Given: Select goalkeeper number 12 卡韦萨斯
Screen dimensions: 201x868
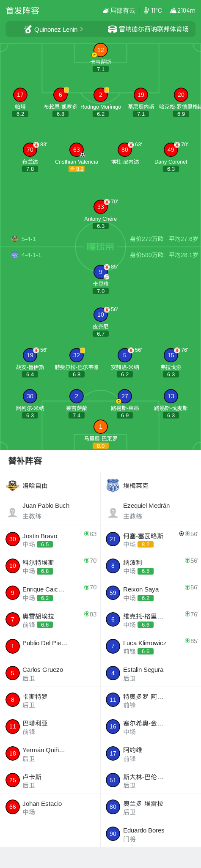Looking at the screenshot, I should [101, 50].
